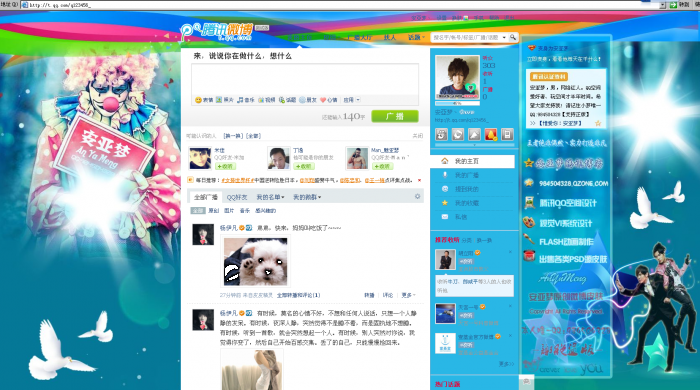
Task: Expand the bar under the profile icons
Action: click(x=474, y=145)
